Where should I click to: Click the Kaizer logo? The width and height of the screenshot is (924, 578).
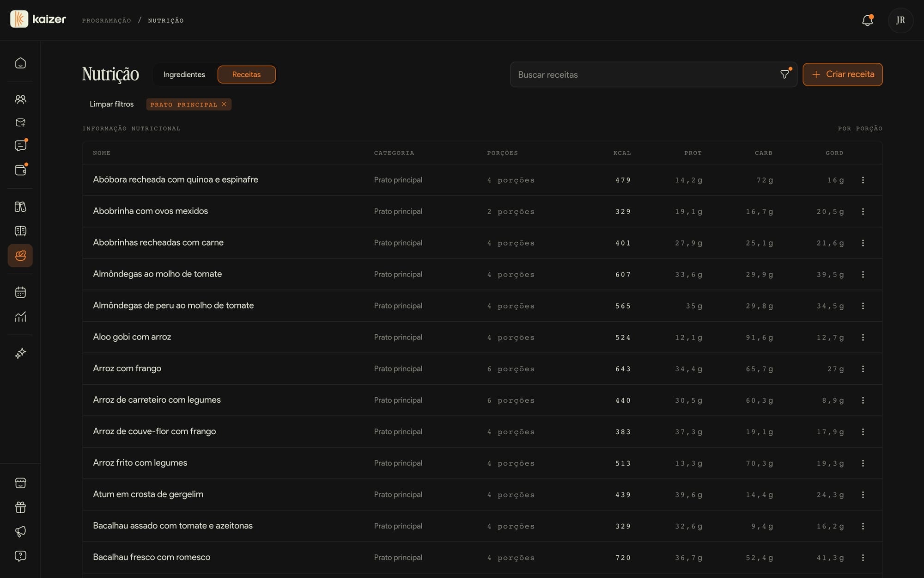[38, 19]
